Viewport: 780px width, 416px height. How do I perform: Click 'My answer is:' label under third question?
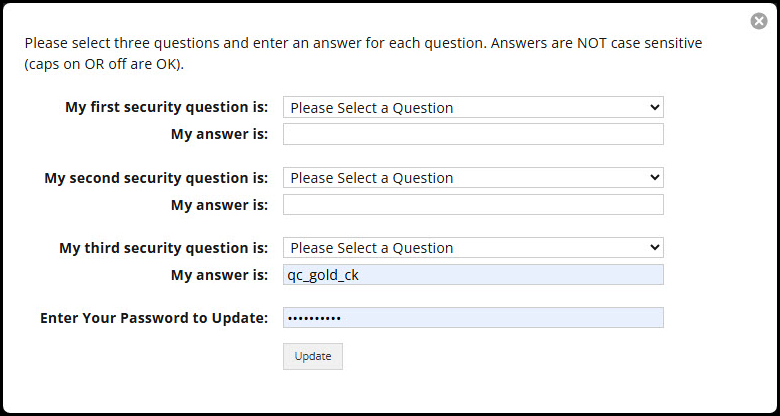tap(219, 275)
